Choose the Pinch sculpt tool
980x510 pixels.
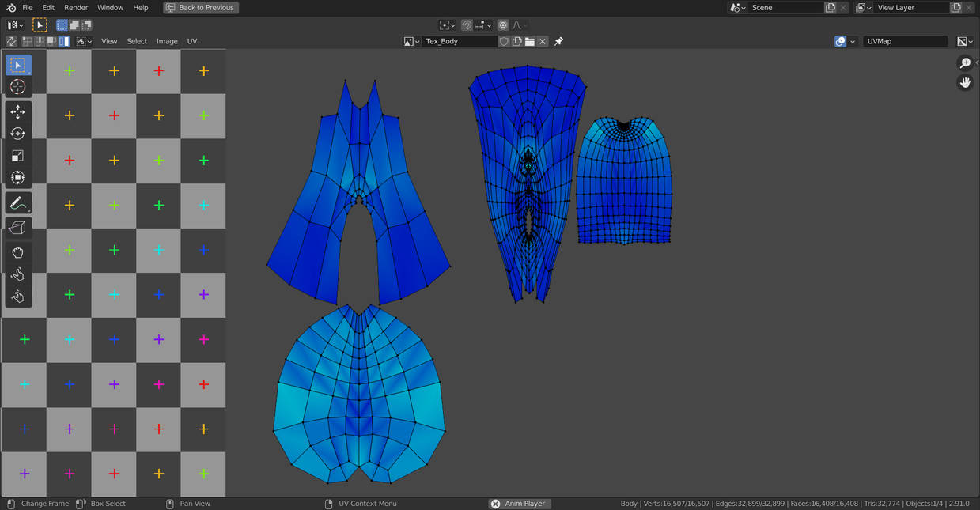click(18, 297)
